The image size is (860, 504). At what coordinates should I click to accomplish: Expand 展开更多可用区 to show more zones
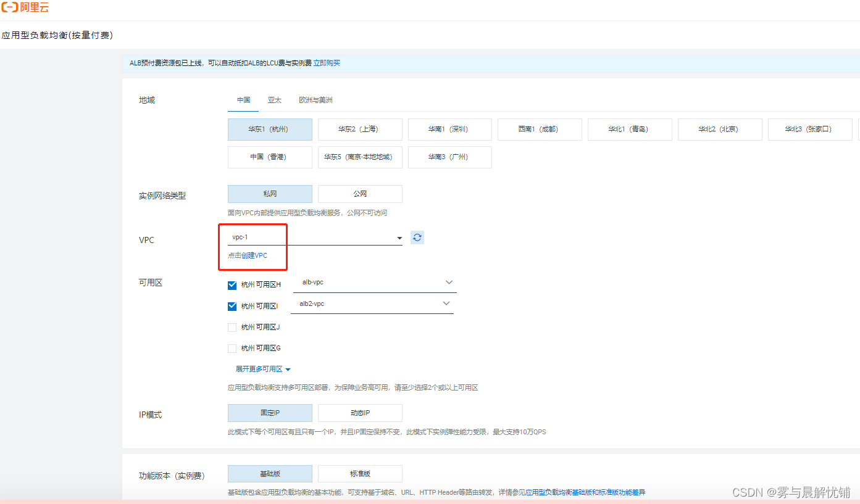tap(262, 369)
